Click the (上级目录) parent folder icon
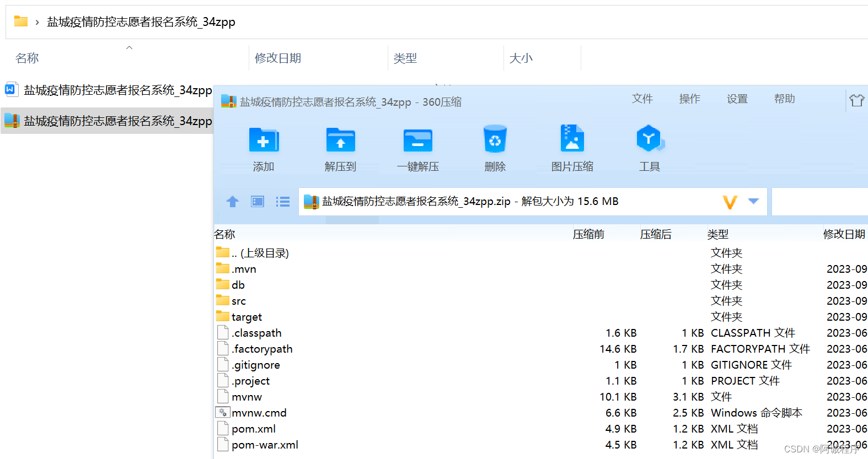868x459 pixels. pos(223,252)
